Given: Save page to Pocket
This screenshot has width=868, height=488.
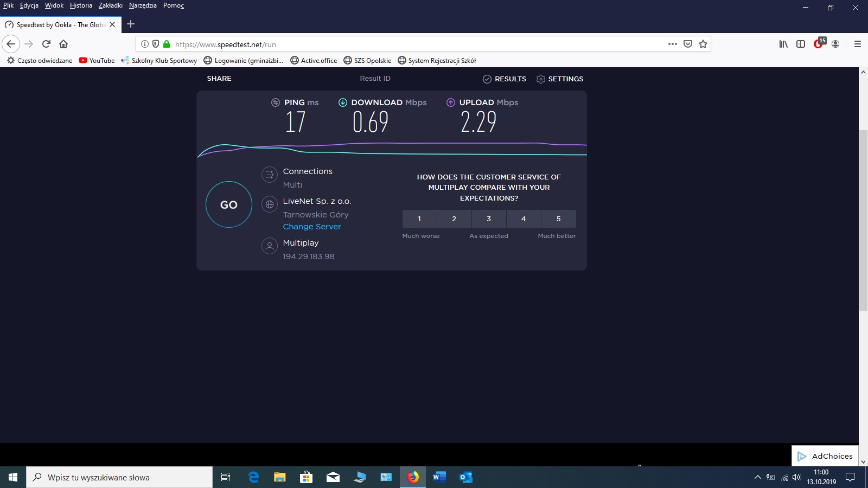Looking at the screenshot, I should 688,44.
